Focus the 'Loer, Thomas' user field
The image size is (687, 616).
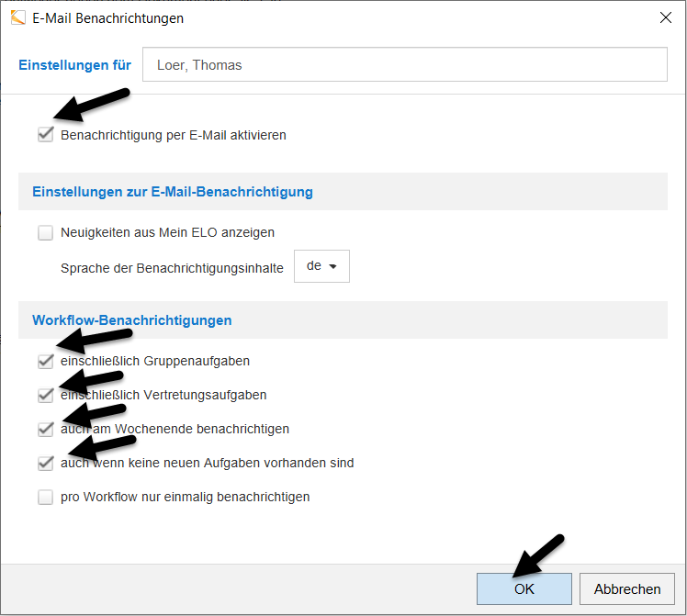[x=404, y=65]
